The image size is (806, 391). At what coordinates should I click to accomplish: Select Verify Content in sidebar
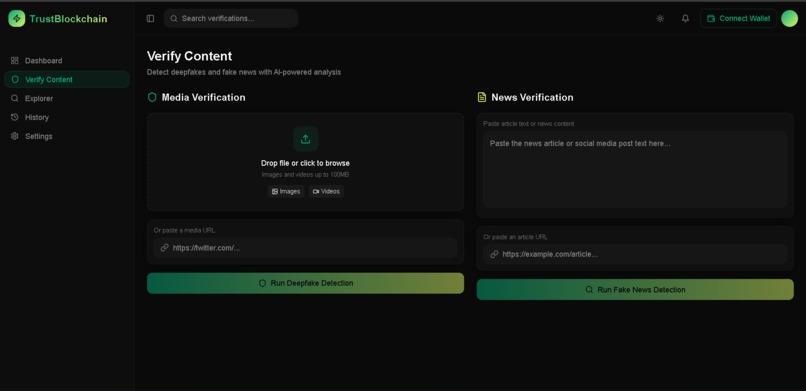pyautogui.click(x=67, y=80)
